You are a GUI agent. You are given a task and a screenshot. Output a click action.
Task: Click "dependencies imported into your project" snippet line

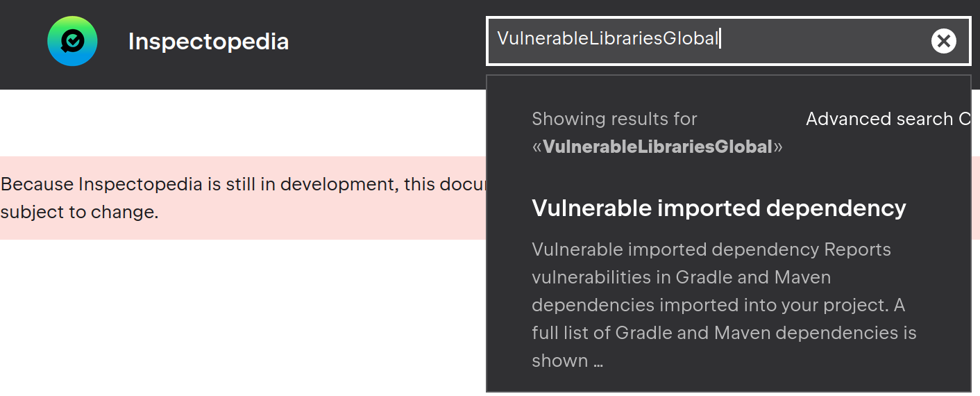(x=718, y=305)
